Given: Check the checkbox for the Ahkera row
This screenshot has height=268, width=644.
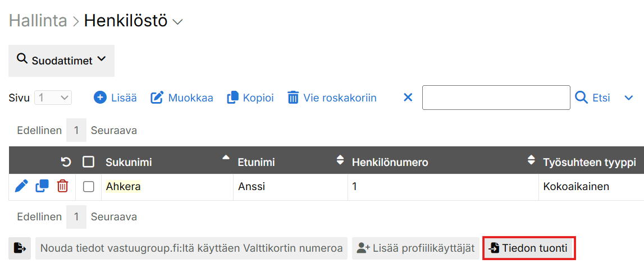Looking at the screenshot, I should [x=88, y=187].
